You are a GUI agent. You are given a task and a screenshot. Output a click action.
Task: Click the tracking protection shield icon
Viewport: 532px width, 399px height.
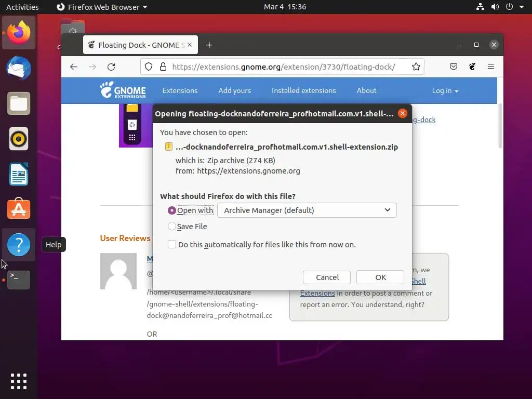(x=149, y=66)
